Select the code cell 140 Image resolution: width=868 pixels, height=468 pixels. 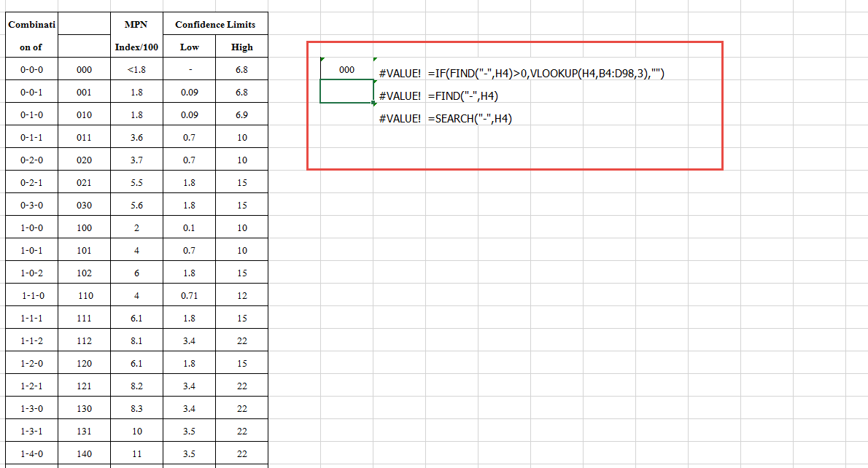click(x=84, y=454)
